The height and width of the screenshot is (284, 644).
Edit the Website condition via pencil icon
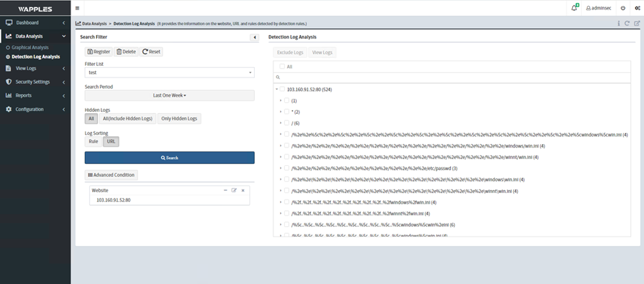[x=234, y=190]
